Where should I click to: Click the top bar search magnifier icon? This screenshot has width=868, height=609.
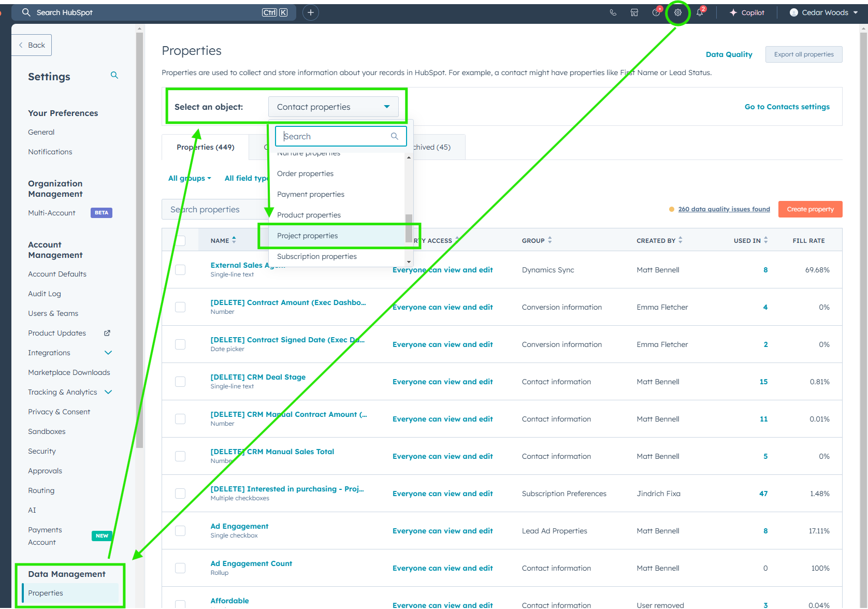[x=26, y=12]
